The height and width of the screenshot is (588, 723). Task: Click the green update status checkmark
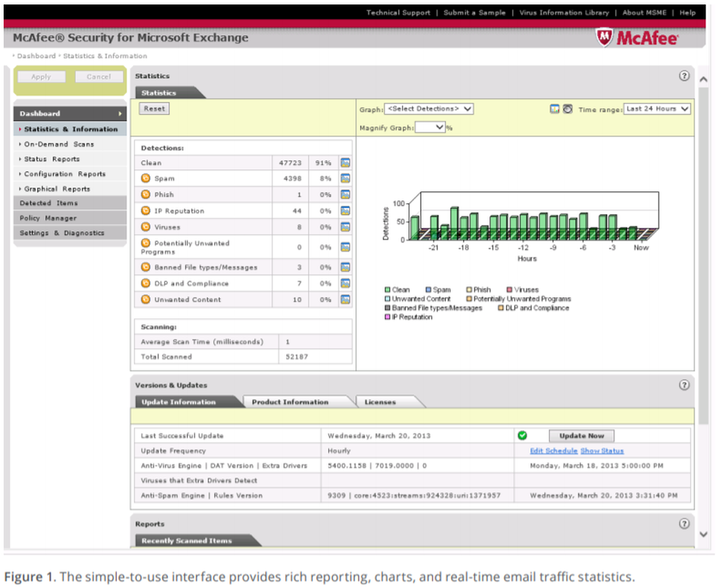pos(523,435)
